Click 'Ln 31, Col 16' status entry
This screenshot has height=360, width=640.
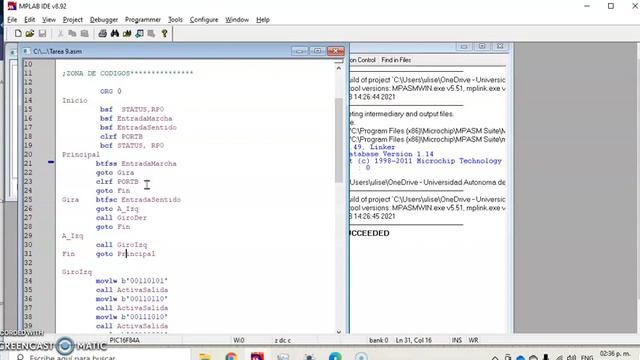(x=413, y=340)
